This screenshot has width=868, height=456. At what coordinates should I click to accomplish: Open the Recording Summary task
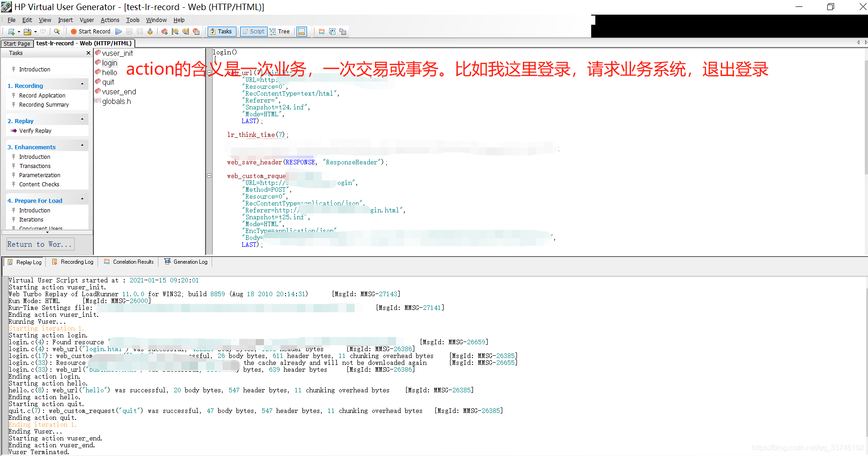pyautogui.click(x=44, y=105)
